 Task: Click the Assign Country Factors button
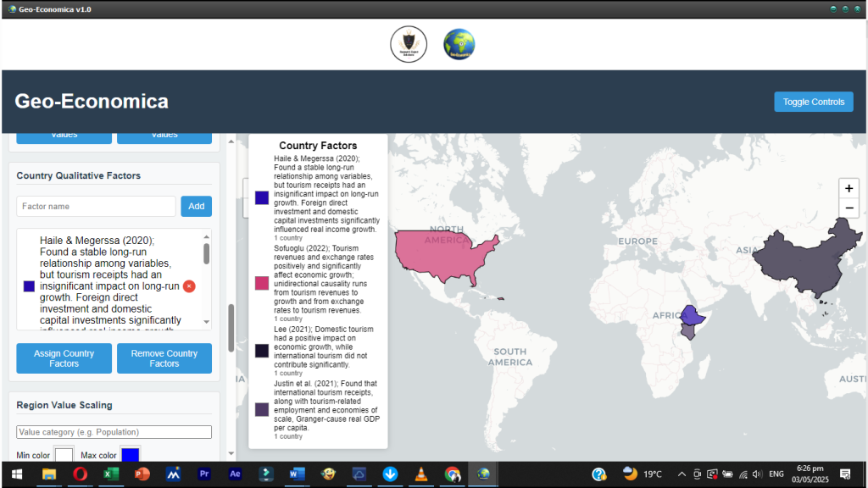click(64, 358)
